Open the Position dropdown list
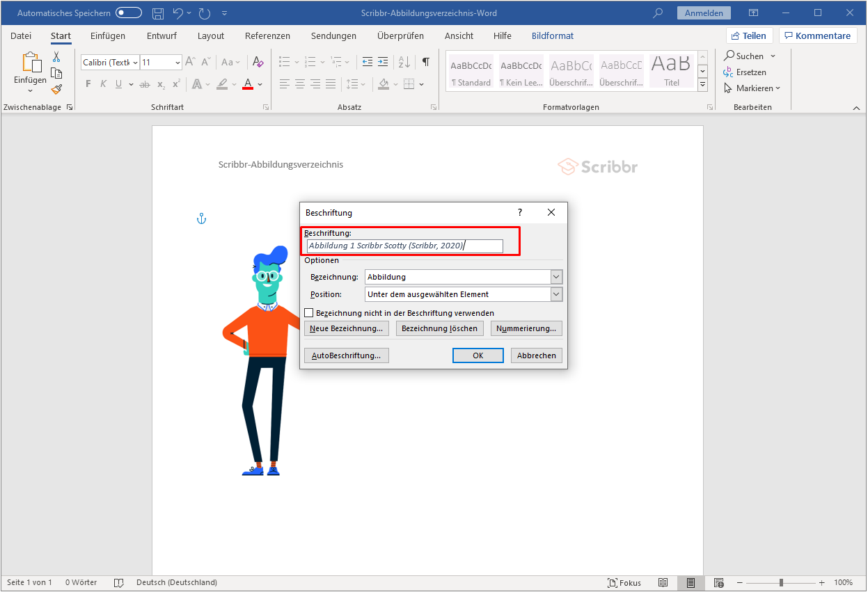 click(555, 294)
